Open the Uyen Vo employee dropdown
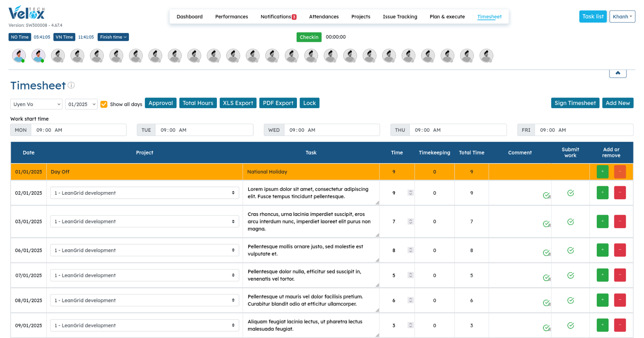Screen dimensions: 644x338 pos(36,104)
